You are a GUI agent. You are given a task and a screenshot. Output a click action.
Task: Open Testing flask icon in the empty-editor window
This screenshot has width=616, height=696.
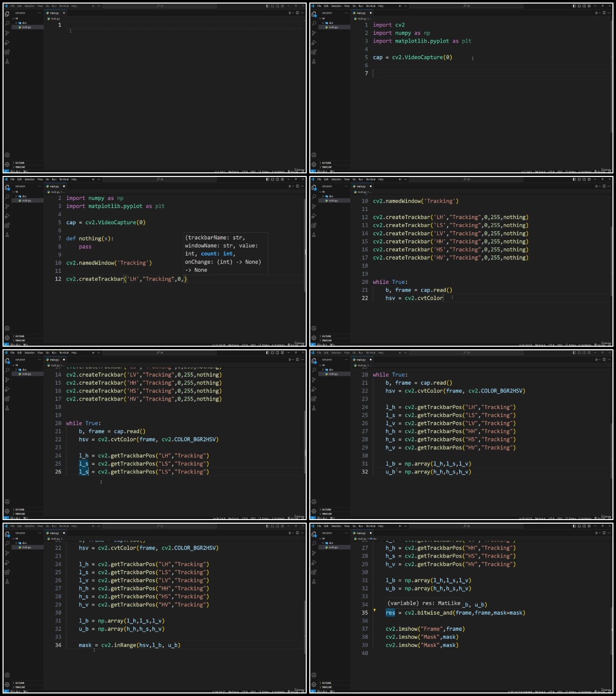coord(7,61)
